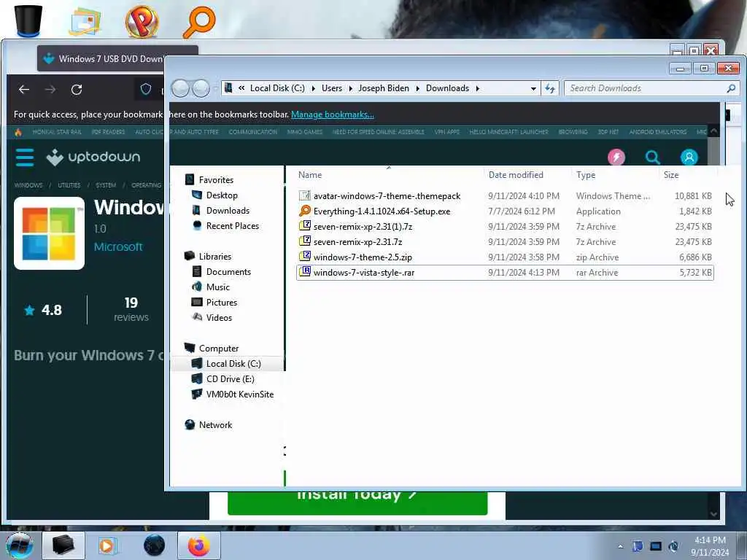The height and width of the screenshot is (560, 747).
Task: Select Recent Places in navigation pane
Action: [x=233, y=226]
